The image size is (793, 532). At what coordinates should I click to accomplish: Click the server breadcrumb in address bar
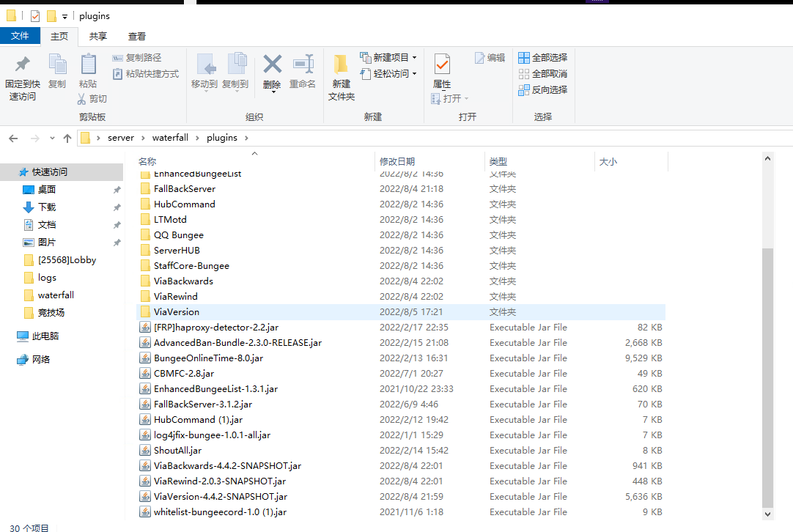click(x=121, y=138)
